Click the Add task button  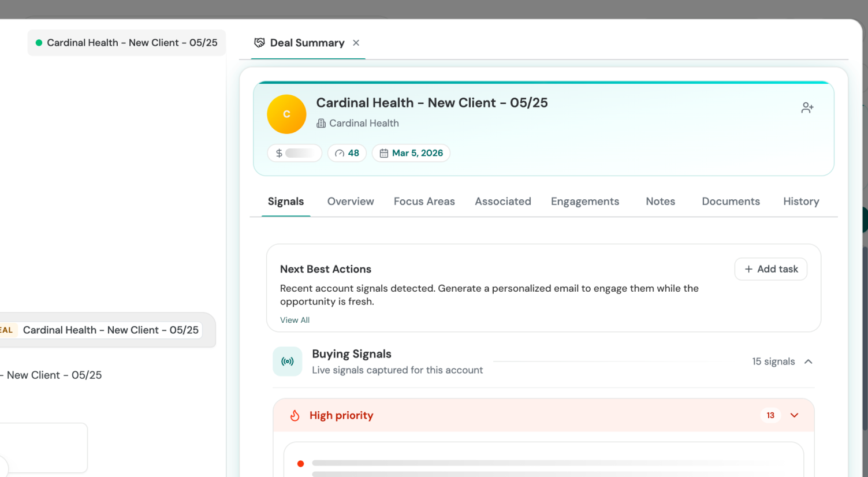771,269
